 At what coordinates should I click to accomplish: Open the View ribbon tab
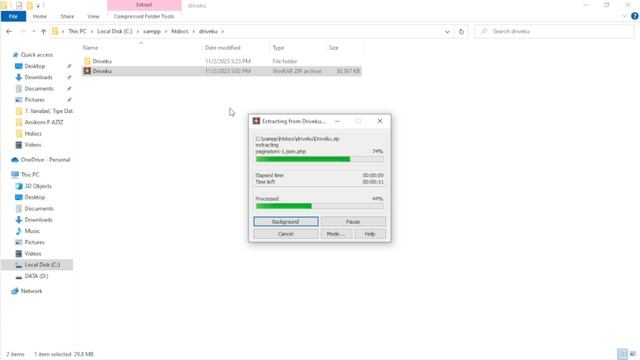[x=93, y=16]
